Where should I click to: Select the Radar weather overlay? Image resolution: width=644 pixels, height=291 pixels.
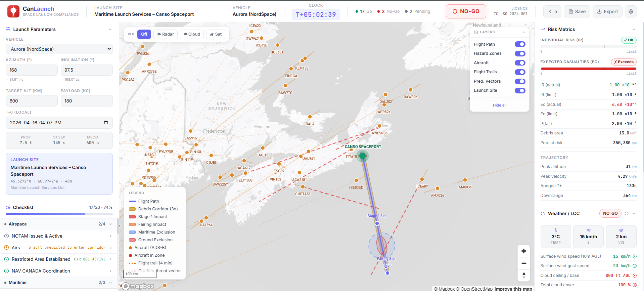pos(165,34)
